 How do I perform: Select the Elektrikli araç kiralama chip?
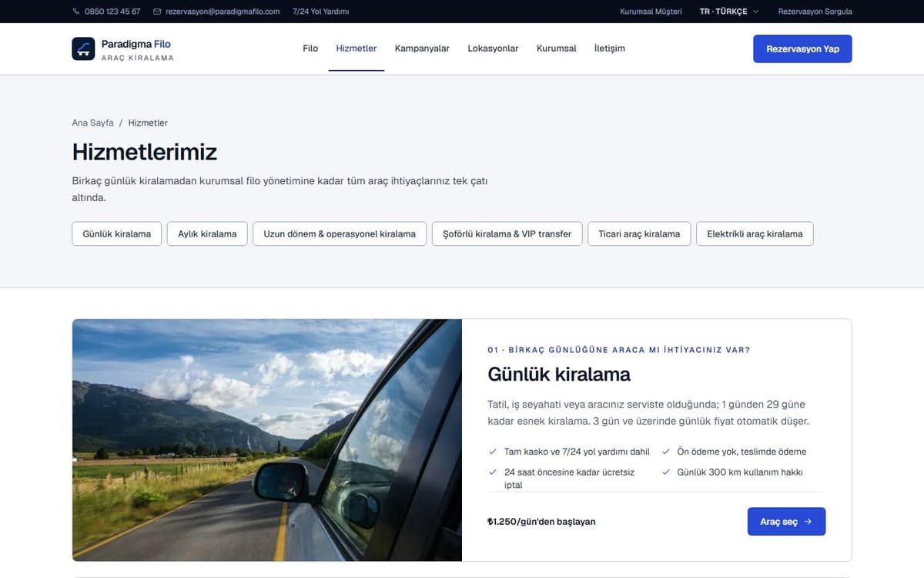(755, 234)
